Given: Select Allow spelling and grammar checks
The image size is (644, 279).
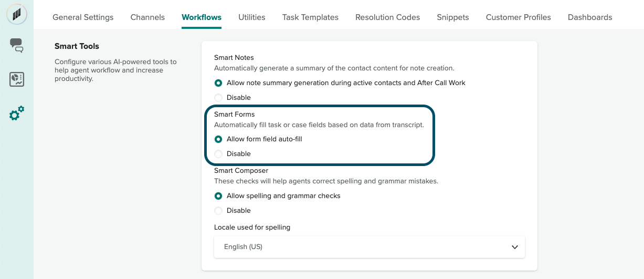Looking at the screenshot, I should click(218, 196).
